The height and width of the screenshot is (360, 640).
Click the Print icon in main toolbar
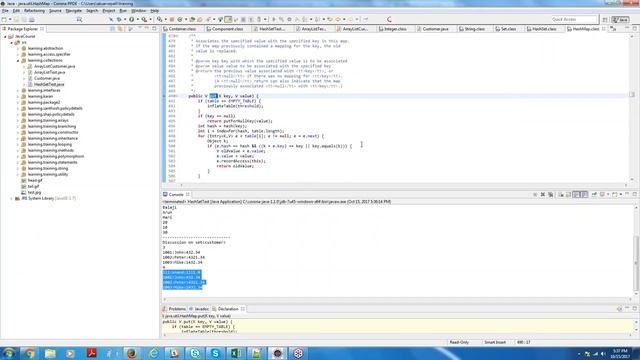coord(32,19)
